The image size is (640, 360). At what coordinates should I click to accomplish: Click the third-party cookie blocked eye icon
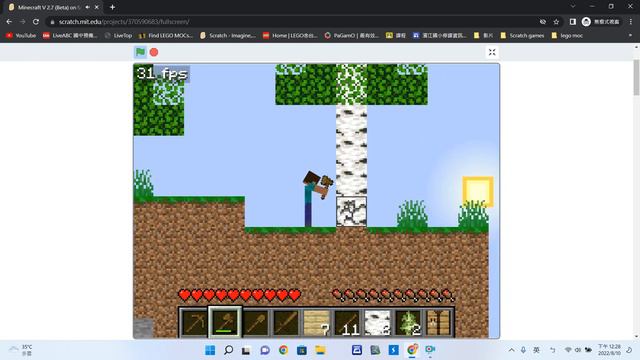(x=542, y=22)
